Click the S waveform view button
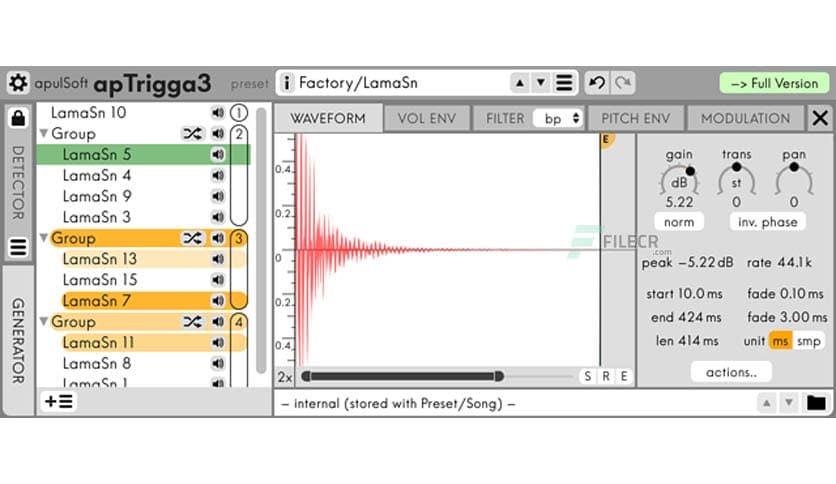This screenshot has height=484, width=836. pyautogui.click(x=588, y=376)
